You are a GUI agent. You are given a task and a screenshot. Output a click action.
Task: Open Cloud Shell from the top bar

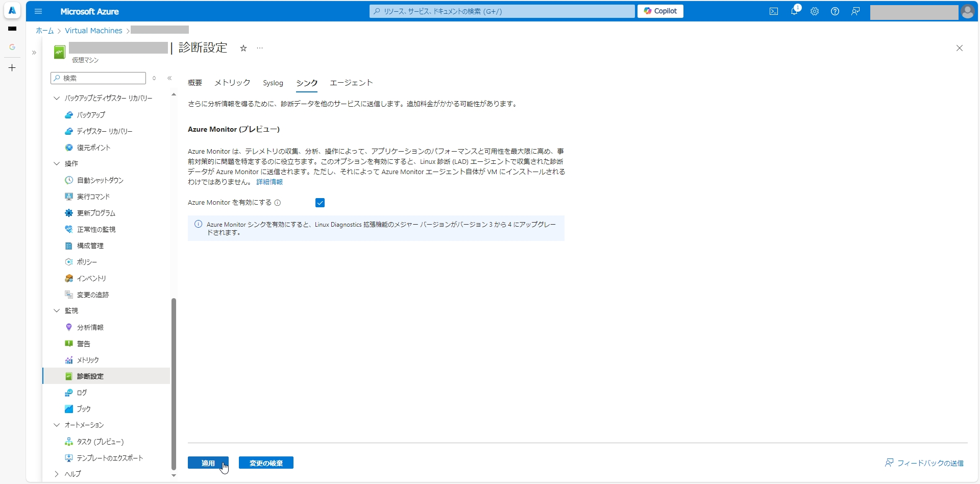pyautogui.click(x=774, y=11)
